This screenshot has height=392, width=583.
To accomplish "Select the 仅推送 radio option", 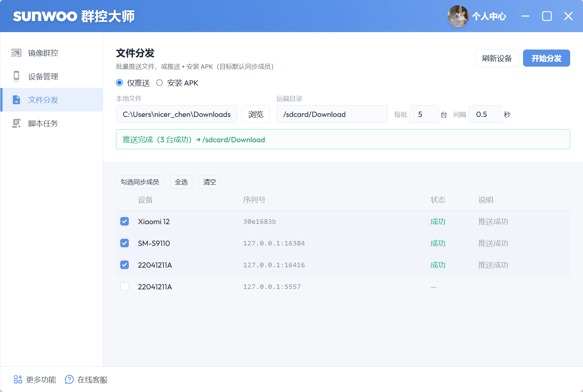I will (x=120, y=83).
